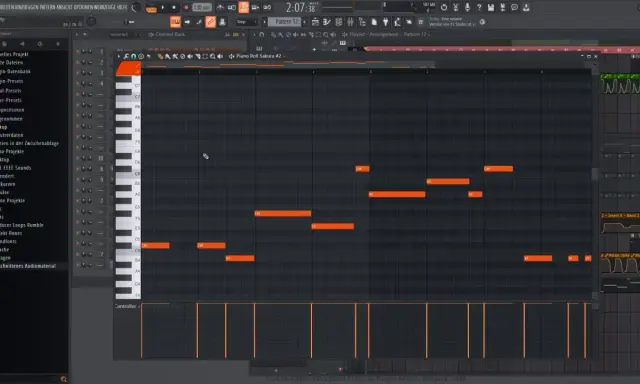
Task: Toggle wait for input before recording
Action: click(x=231, y=7)
